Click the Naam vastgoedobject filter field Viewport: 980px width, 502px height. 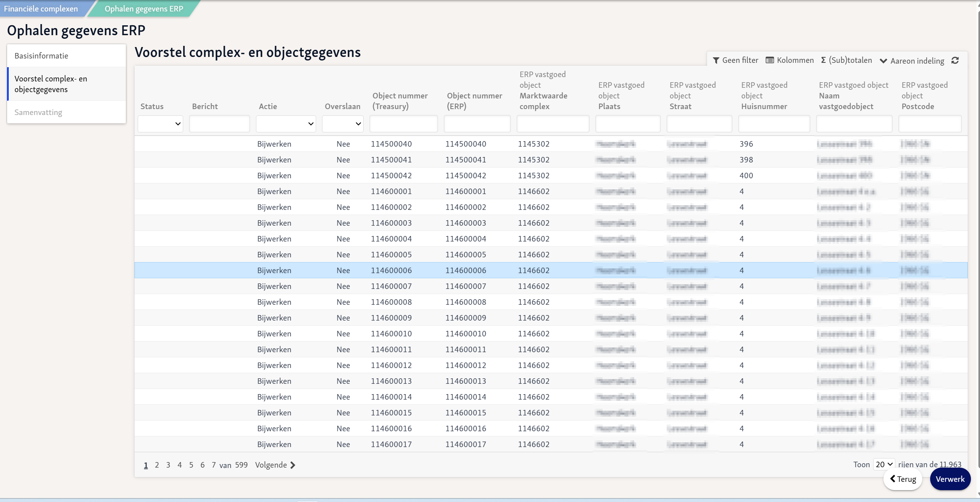click(x=854, y=124)
